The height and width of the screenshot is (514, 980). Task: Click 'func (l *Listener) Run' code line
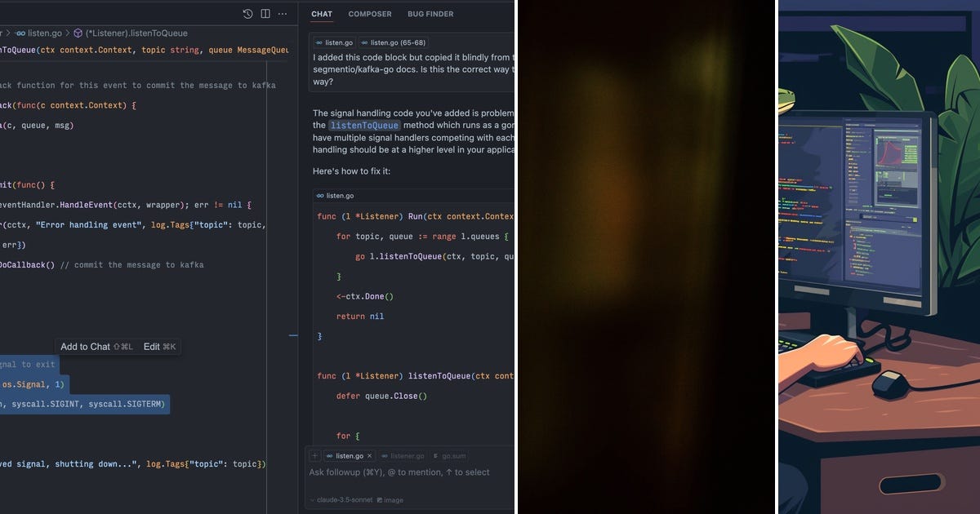click(x=415, y=216)
